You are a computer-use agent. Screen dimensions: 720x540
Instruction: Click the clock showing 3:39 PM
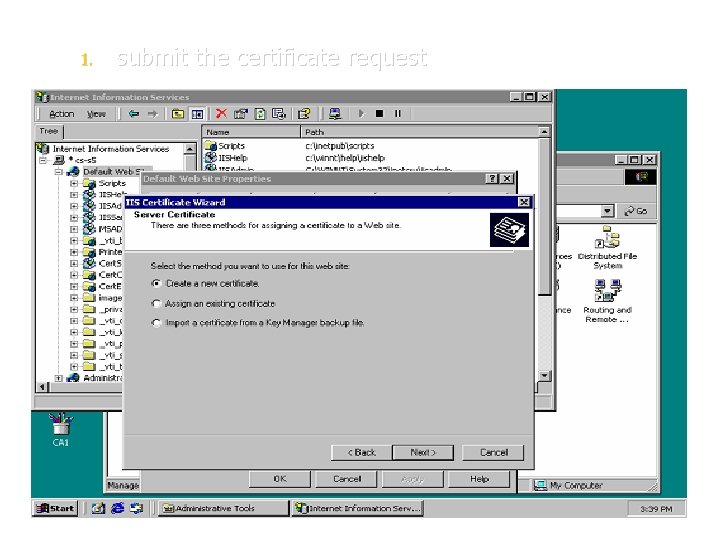click(x=656, y=509)
